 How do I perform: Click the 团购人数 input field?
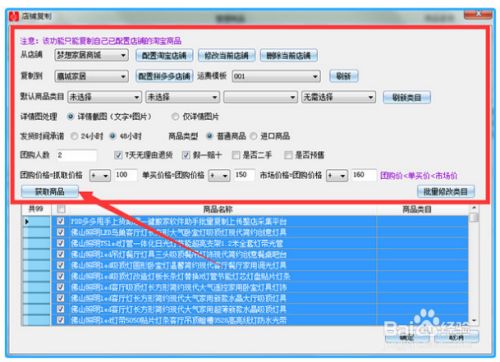[x=77, y=155]
